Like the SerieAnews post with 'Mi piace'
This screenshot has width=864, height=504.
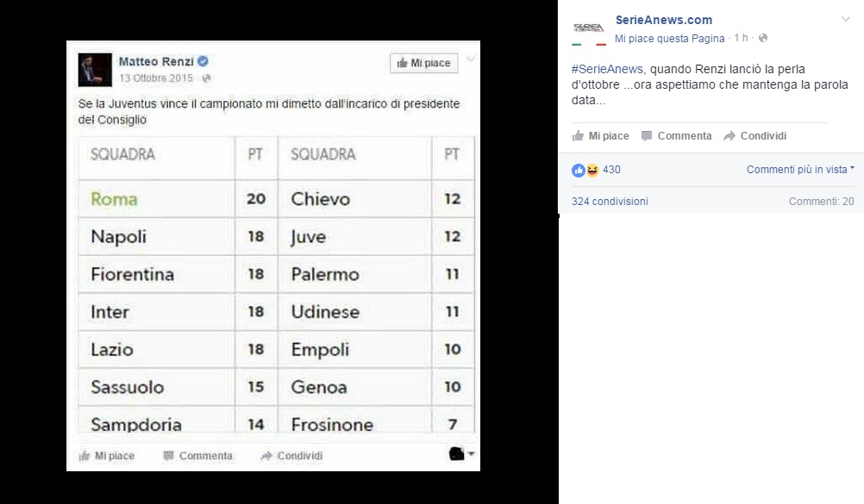pos(600,136)
